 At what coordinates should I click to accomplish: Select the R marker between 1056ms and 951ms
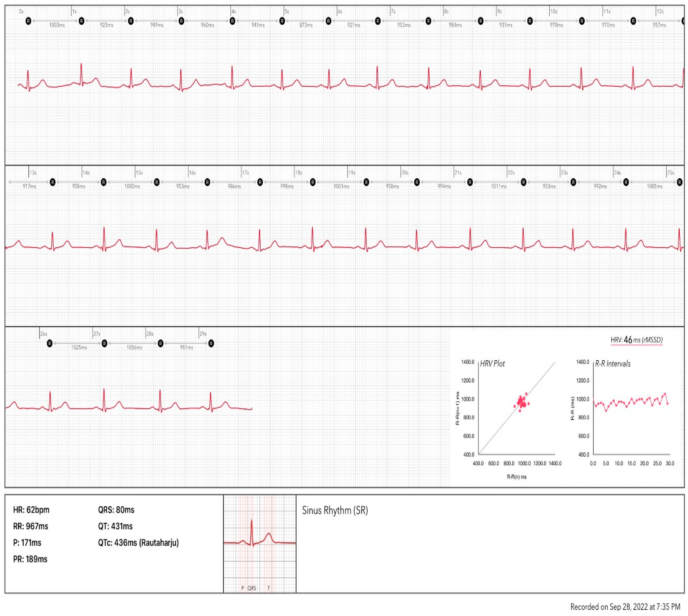click(161, 344)
